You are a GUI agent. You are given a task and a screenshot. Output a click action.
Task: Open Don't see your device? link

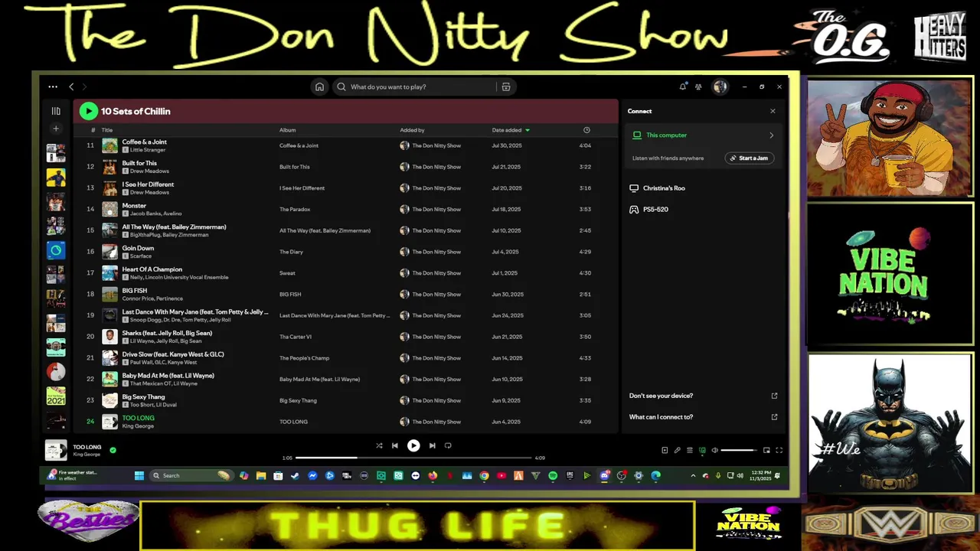[661, 396]
